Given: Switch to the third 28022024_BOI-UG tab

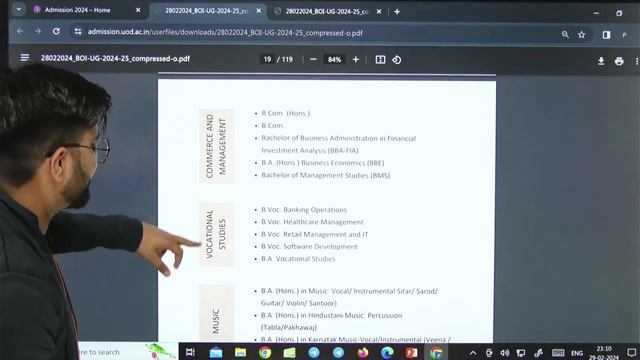Looking at the screenshot, I should tap(327, 11).
